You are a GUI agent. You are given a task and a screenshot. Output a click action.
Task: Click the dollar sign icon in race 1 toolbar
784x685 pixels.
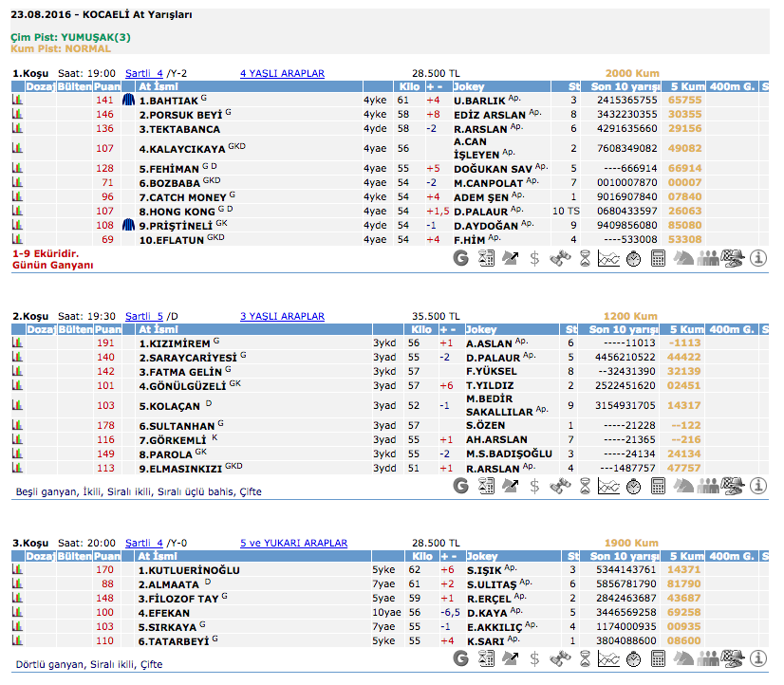coord(534,257)
